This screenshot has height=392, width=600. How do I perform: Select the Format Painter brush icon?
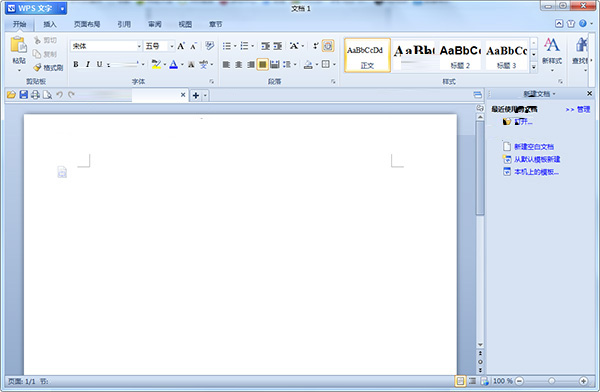pos(37,68)
